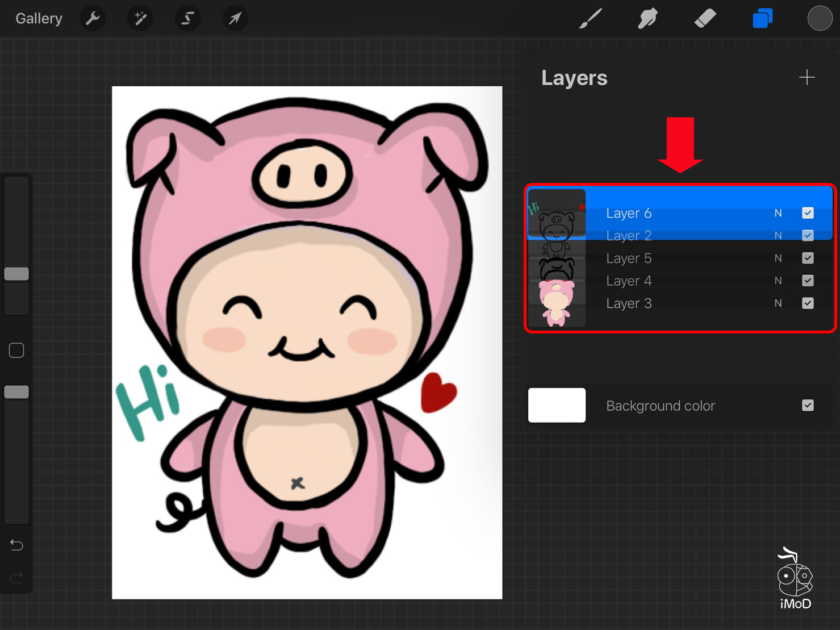This screenshot has width=840, height=630.
Task: Open the Adjustments magic wand menu
Action: click(x=140, y=19)
